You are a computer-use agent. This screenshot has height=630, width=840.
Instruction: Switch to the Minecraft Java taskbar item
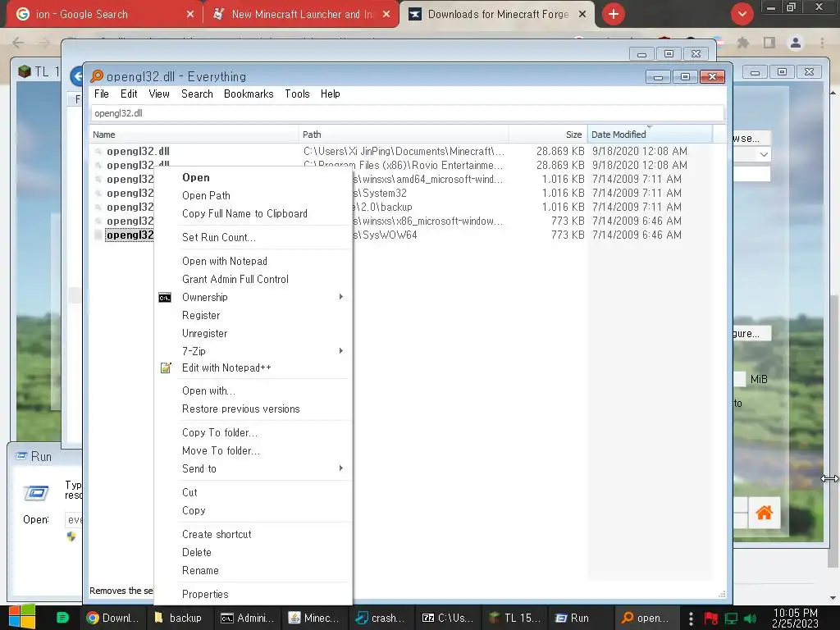click(314, 618)
